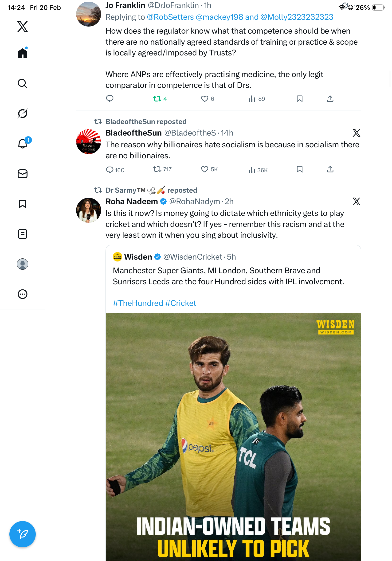Open Grok from the sidebar

pyautogui.click(x=23, y=114)
